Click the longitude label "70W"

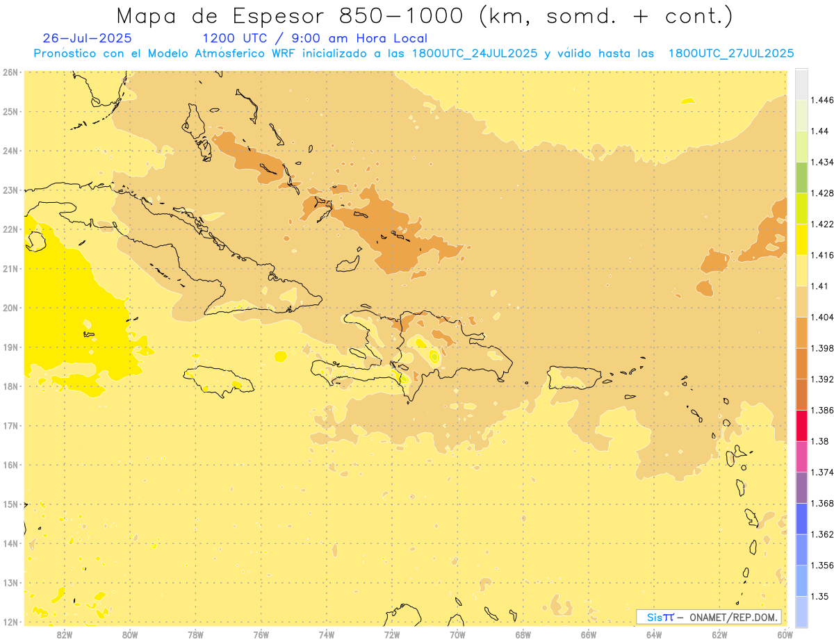[457, 634]
